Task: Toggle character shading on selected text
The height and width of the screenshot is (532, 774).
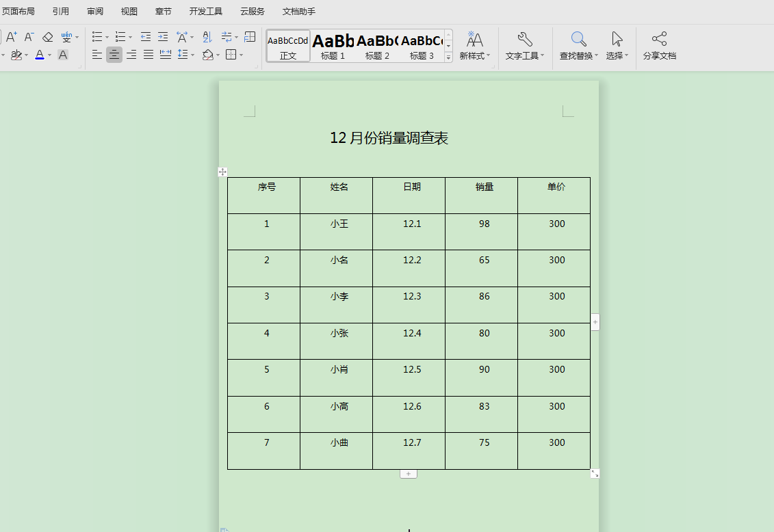Action: [x=62, y=55]
